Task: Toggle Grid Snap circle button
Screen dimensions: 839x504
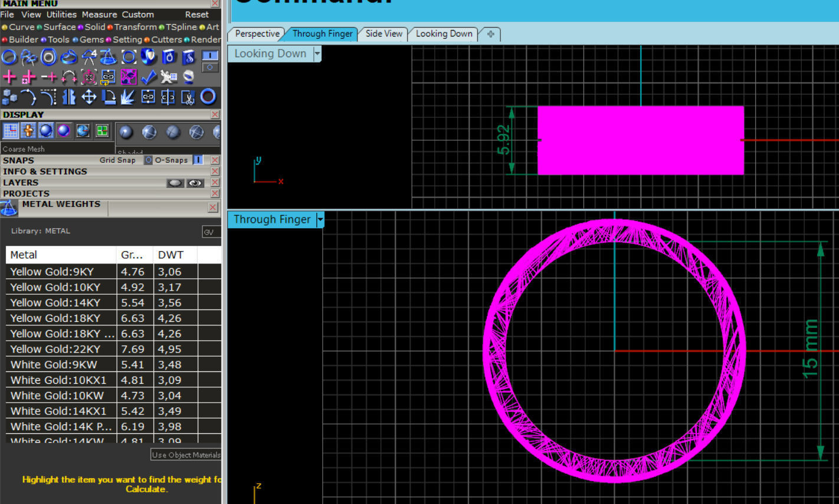Action: pos(149,160)
